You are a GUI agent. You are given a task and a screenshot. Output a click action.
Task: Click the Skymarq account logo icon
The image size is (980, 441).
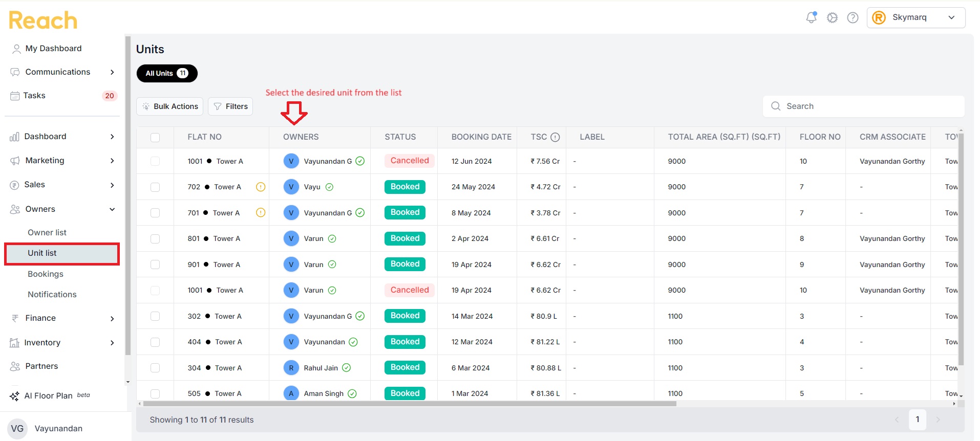pyautogui.click(x=879, y=18)
